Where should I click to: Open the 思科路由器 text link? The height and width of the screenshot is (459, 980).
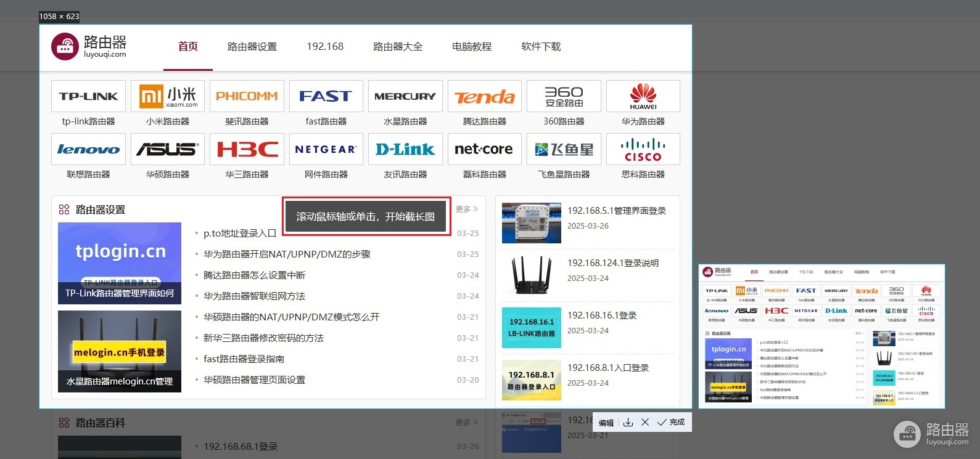coord(643,174)
